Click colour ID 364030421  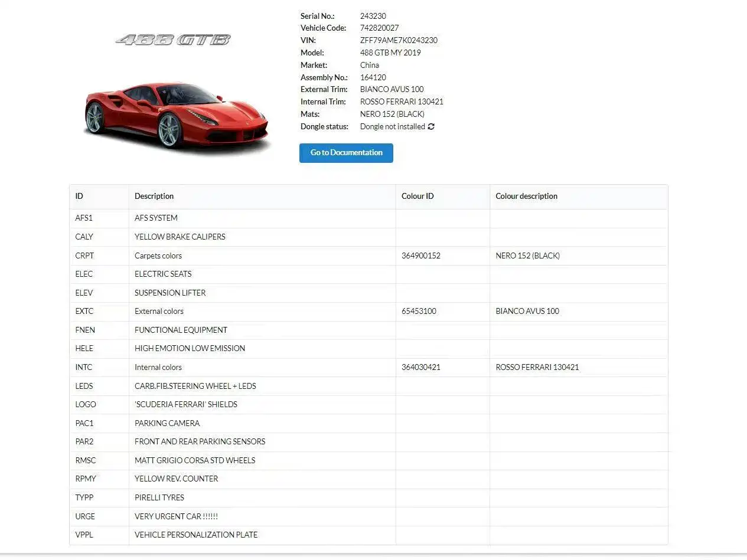[421, 368]
